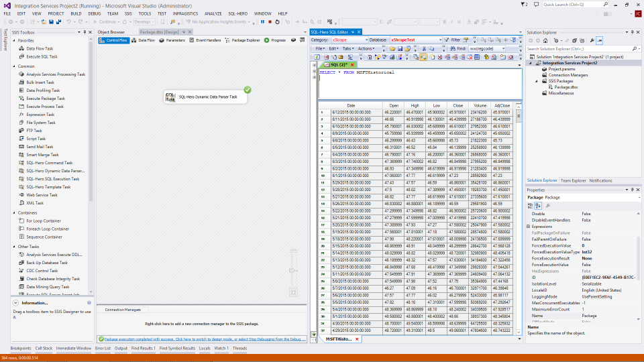Collapse the Favorites group in SSIS Toolbox
This screenshot has width=644, height=362.
point(14,41)
